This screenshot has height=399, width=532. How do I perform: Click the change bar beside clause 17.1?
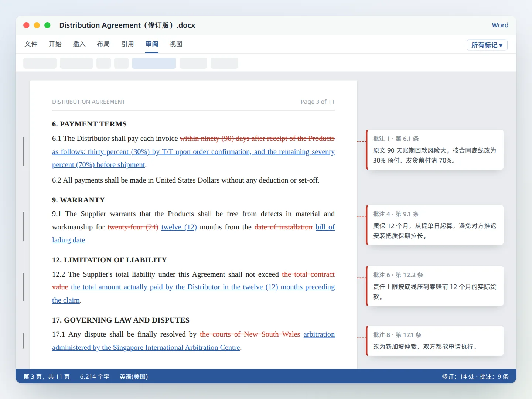[24, 341]
